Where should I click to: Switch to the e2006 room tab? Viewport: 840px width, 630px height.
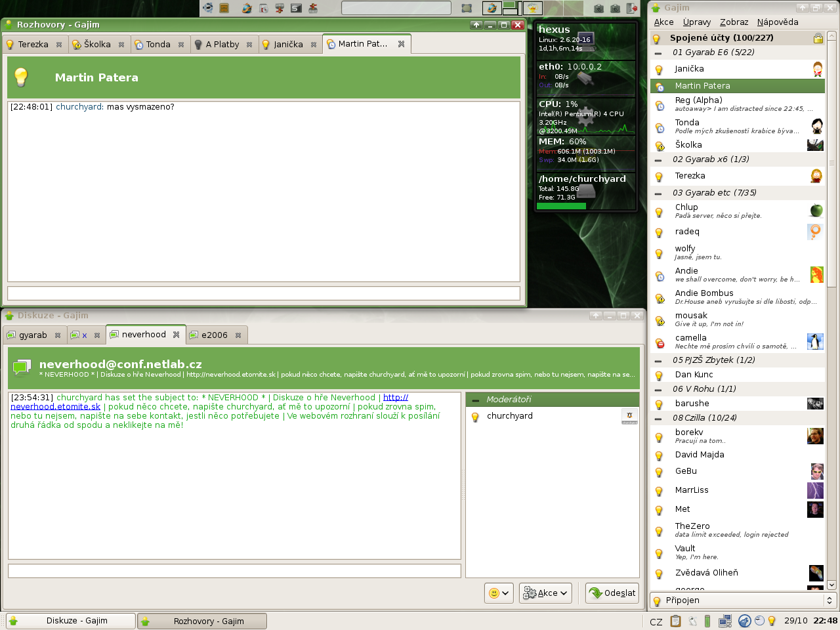214,335
